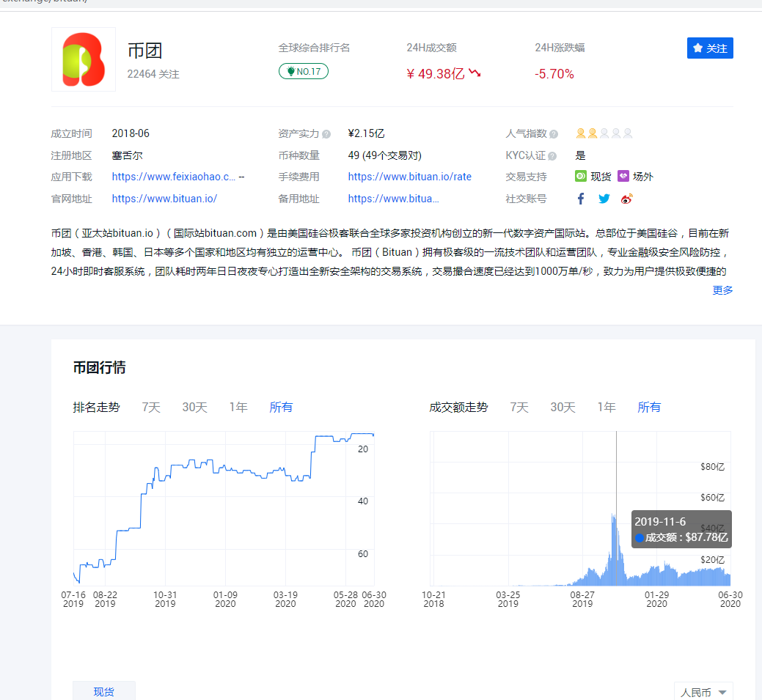Click the 人气指数 popularity rating icons
Viewport: 762px width, 700px height.
coord(604,133)
